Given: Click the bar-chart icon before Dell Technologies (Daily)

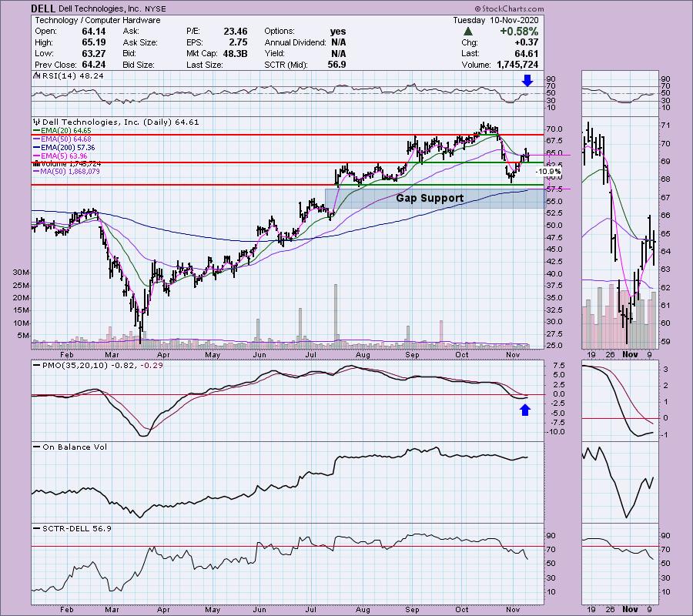Looking at the screenshot, I should 37,122.
